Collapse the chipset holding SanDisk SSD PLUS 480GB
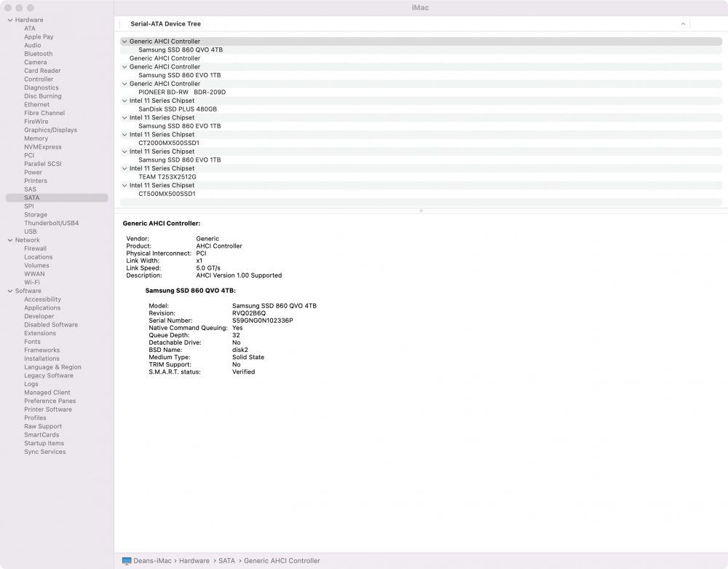728x569 pixels. tap(124, 101)
